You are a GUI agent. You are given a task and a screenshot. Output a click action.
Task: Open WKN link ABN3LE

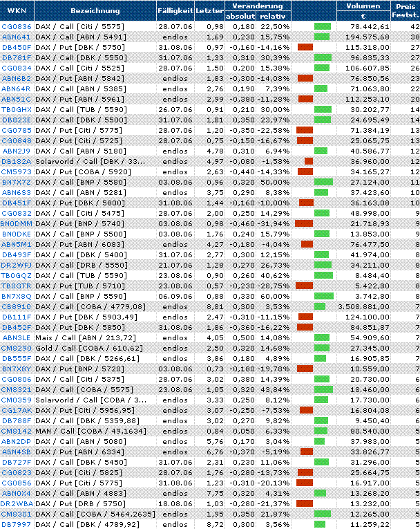click(x=17, y=337)
